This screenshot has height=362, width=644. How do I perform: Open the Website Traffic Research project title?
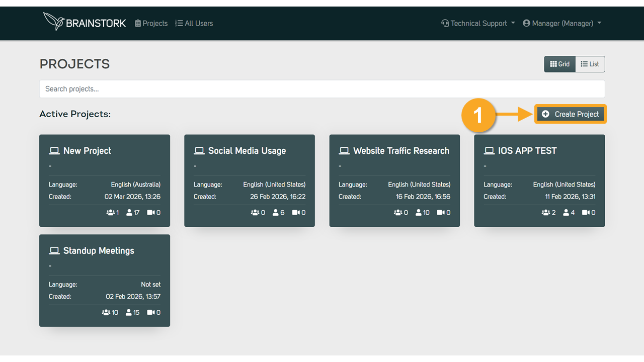click(x=401, y=151)
